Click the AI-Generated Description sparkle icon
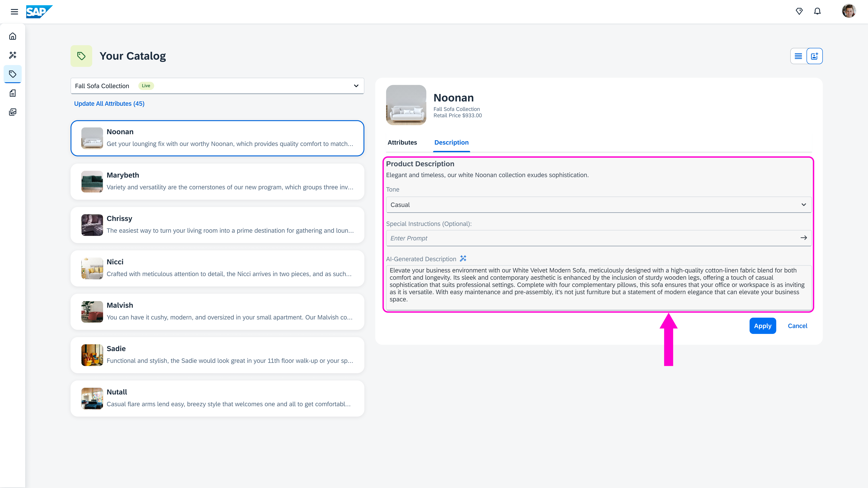Image resolution: width=868 pixels, height=488 pixels. (463, 259)
